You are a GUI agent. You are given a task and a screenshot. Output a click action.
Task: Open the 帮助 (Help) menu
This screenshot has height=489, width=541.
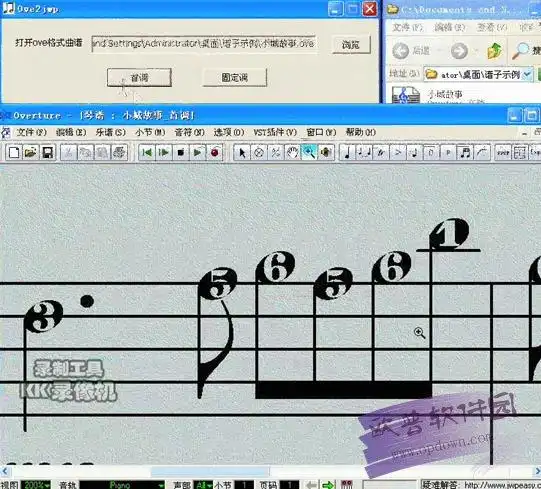click(x=361, y=133)
